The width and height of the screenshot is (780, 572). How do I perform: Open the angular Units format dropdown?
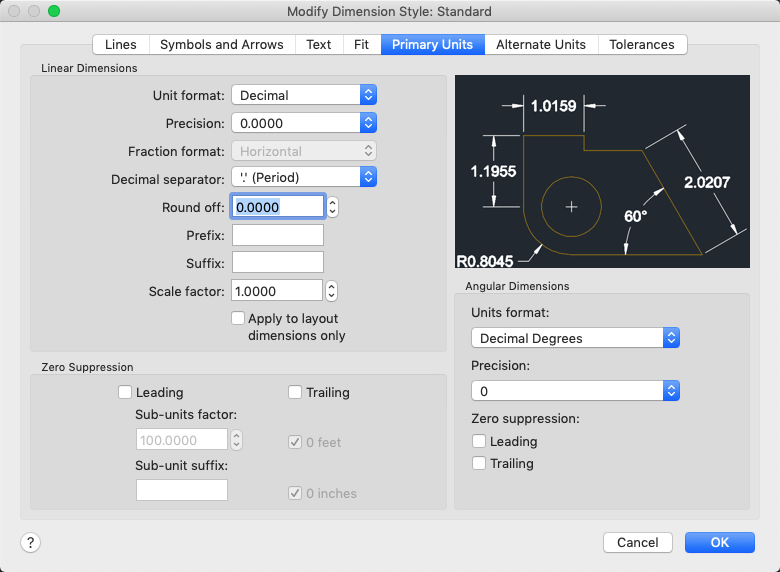(575, 338)
